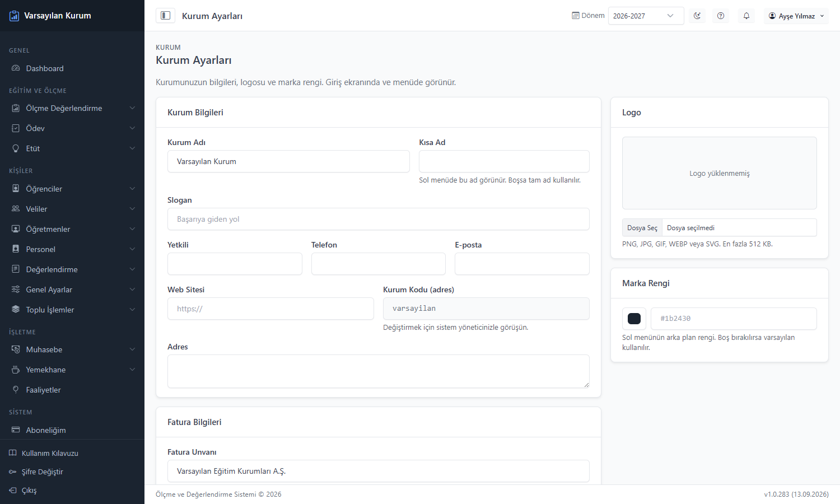Open the Ayşe Yılmaz user menu

796,16
